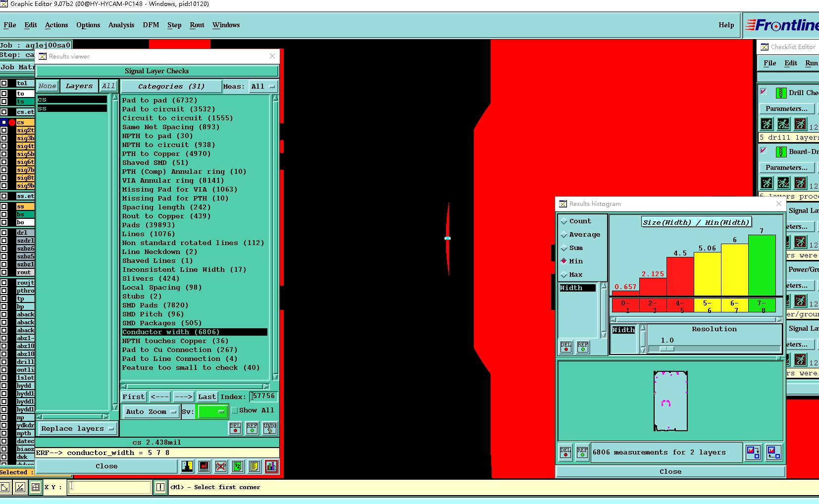
Task: Click the green Drill Checks checklist icon
Action: click(x=781, y=93)
